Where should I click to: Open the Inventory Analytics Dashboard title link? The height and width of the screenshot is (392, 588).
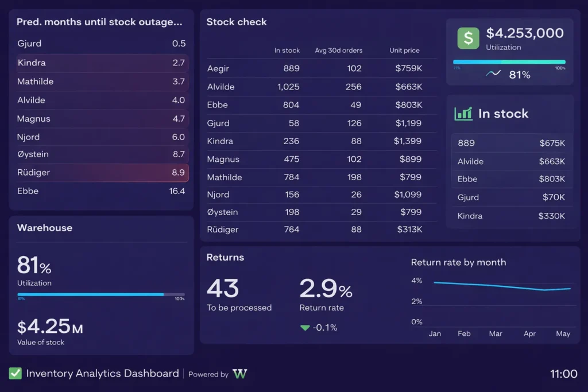pyautogui.click(x=102, y=373)
